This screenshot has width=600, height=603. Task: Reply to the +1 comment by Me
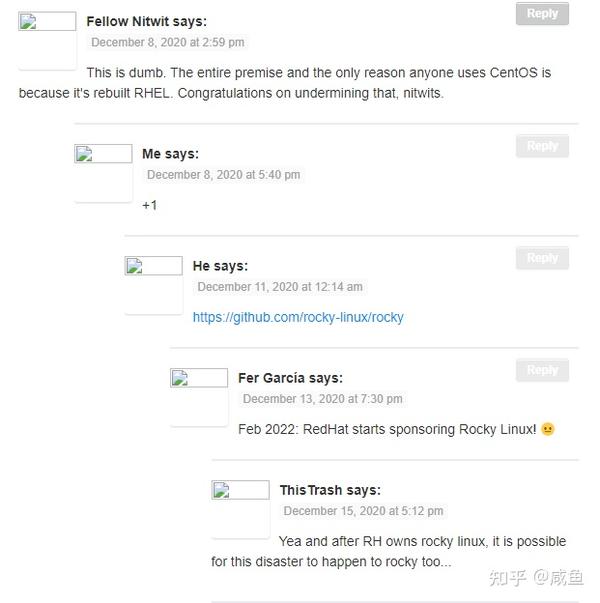(542, 146)
